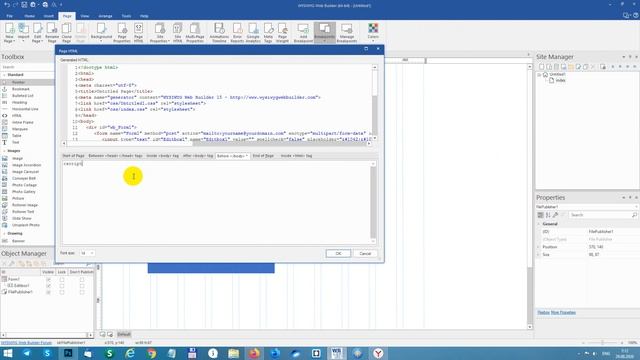Screen dimensions: 640x360
Task: Toggle Visible checkbox for FilePublisher1
Action: tap(49, 292)
